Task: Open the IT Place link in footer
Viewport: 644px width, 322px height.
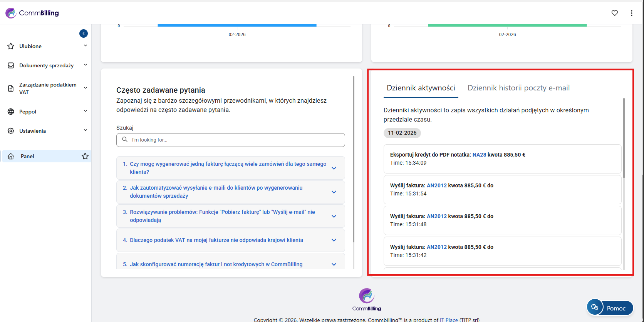Action: [449, 320]
